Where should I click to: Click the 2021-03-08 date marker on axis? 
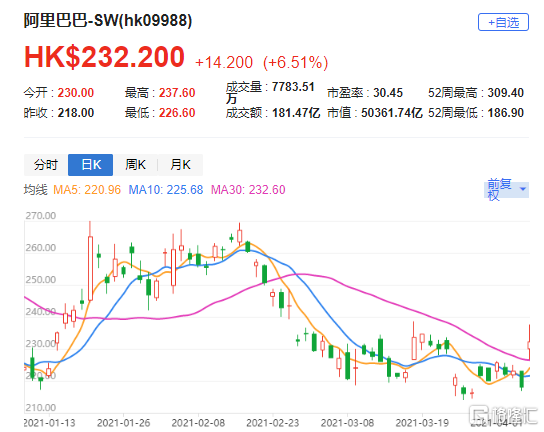coord(347,423)
